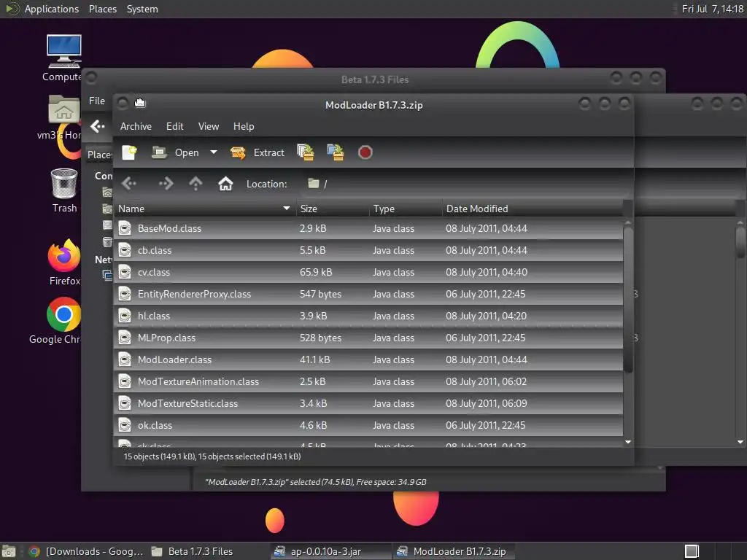Sort by Size column header
Screen dimensions: 747x560
[x=333, y=209]
